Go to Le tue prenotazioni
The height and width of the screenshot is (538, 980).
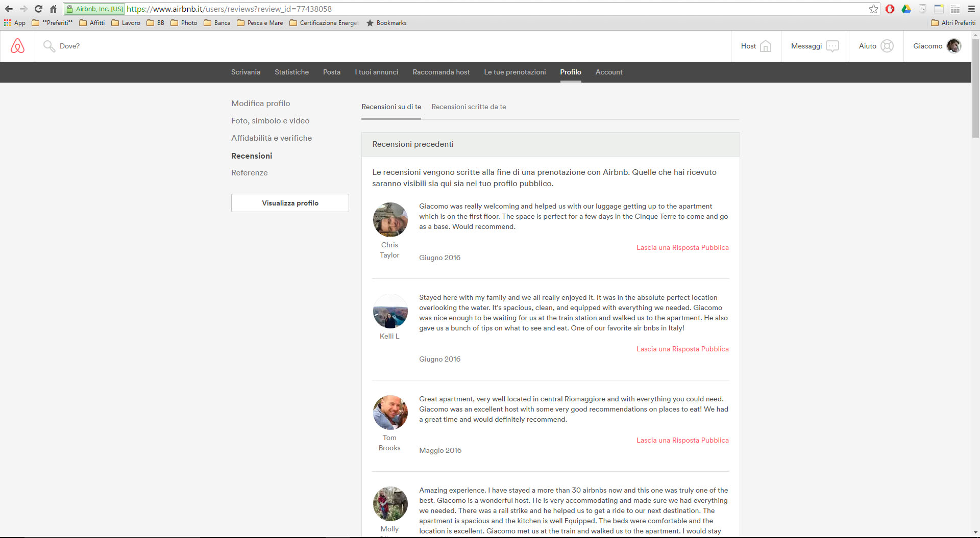pos(514,72)
